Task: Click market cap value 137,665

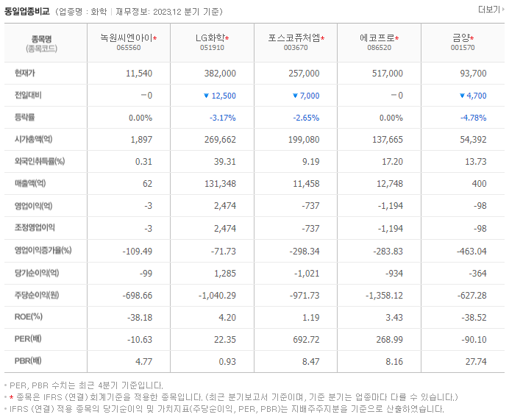Action: (388, 140)
